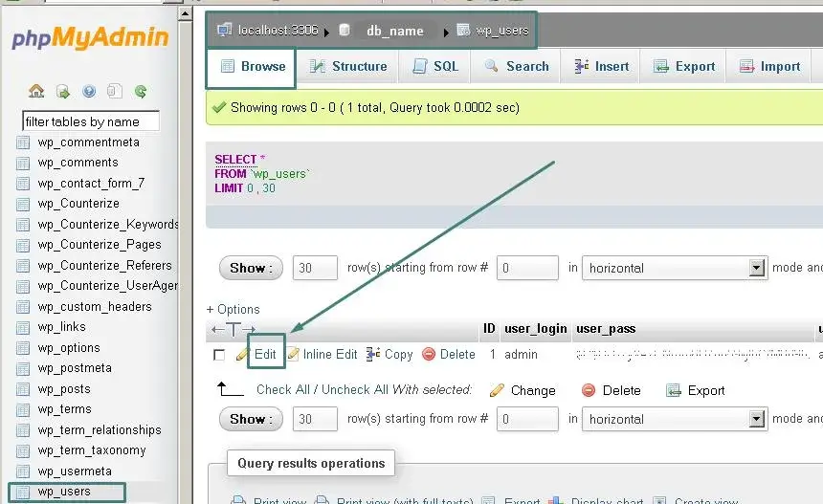Click the Edit link for admin row
The width and height of the screenshot is (823, 504).
[x=265, y=355]
